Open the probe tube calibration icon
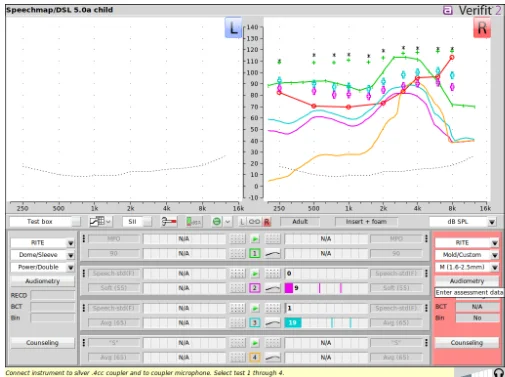This screenshot has height=377, width=505. (169, 221)
